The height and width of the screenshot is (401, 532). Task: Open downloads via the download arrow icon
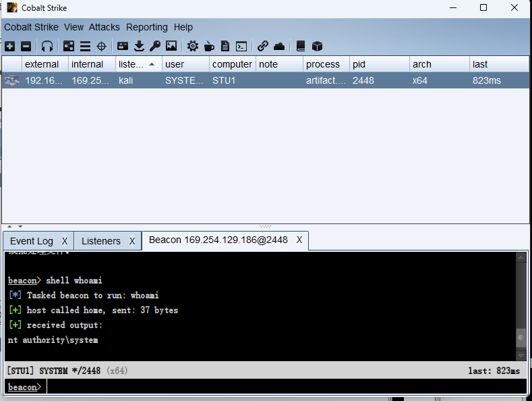click(x=139, y=47)
